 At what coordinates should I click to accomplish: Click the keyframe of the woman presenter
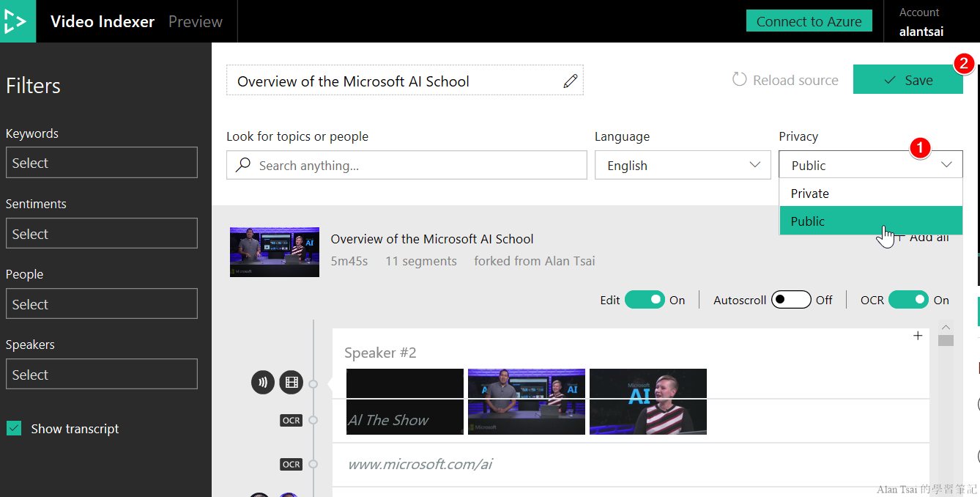coord(648,402)
